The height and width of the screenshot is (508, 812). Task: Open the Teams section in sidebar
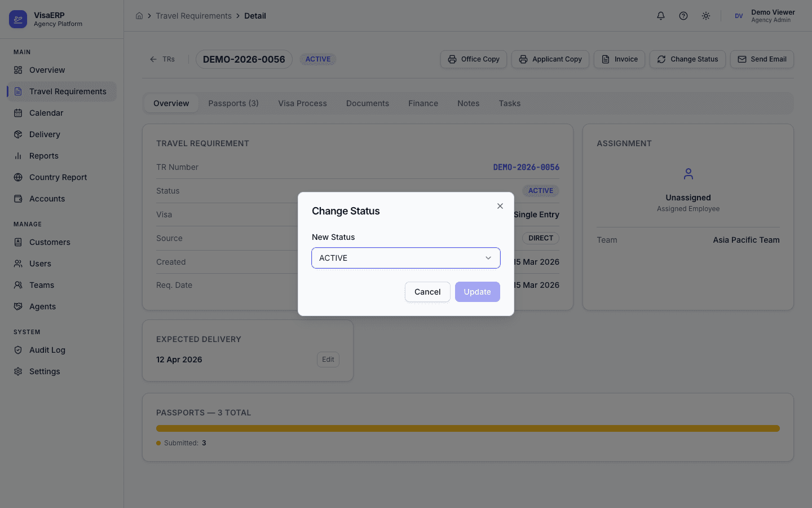(41, 285)
